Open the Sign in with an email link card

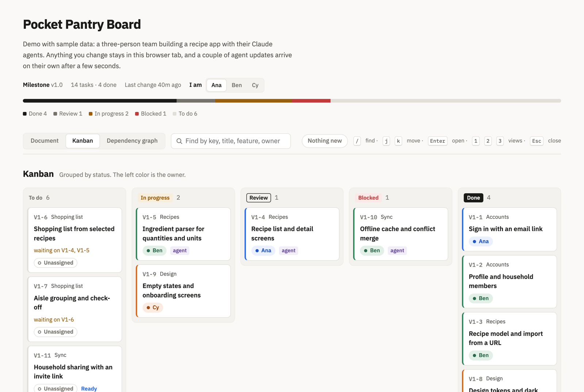tap(510, 229)
